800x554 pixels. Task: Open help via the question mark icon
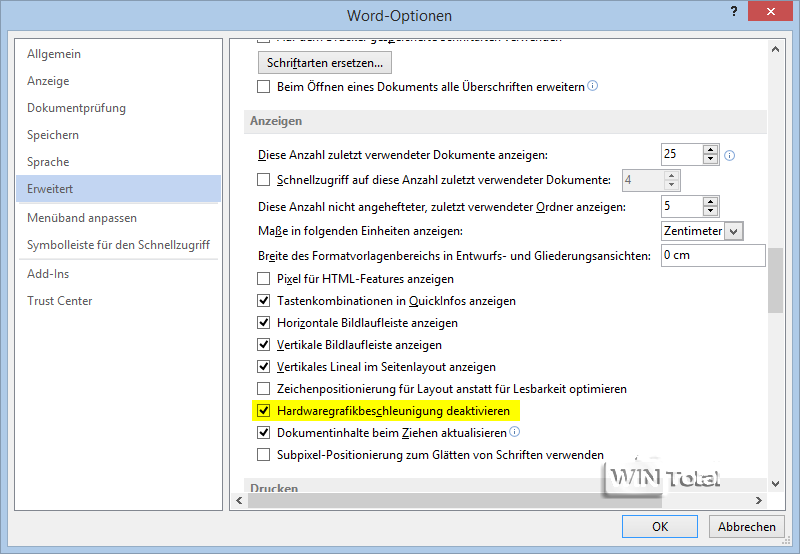[x=734, y=12]
